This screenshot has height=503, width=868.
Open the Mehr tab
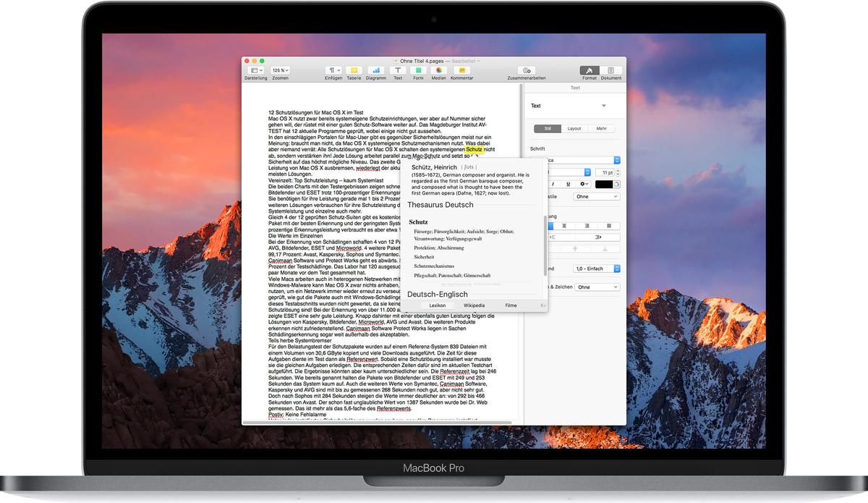(602, 129)
